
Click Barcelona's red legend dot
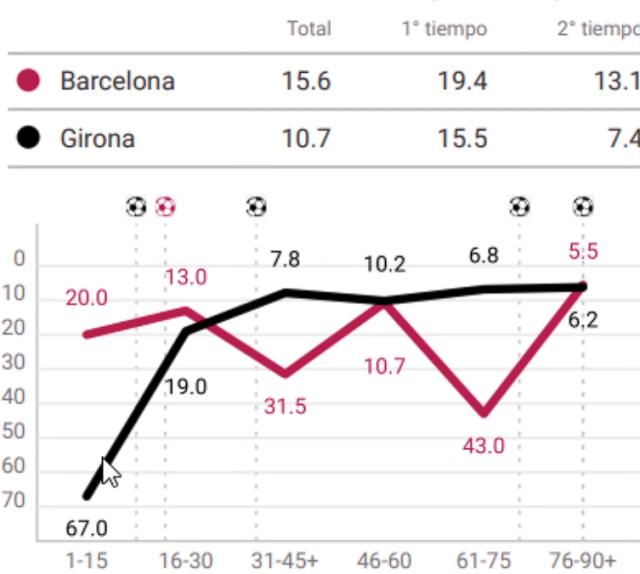(29, 80)
